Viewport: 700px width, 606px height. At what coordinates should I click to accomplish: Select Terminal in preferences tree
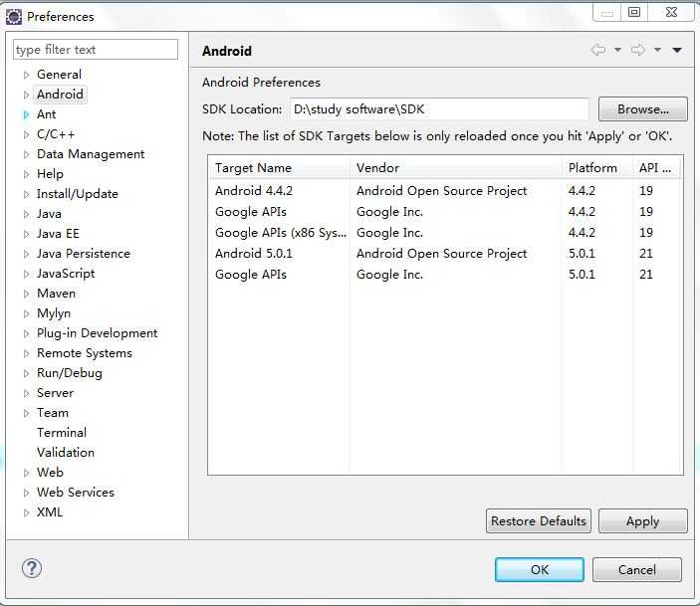(62, 433)
